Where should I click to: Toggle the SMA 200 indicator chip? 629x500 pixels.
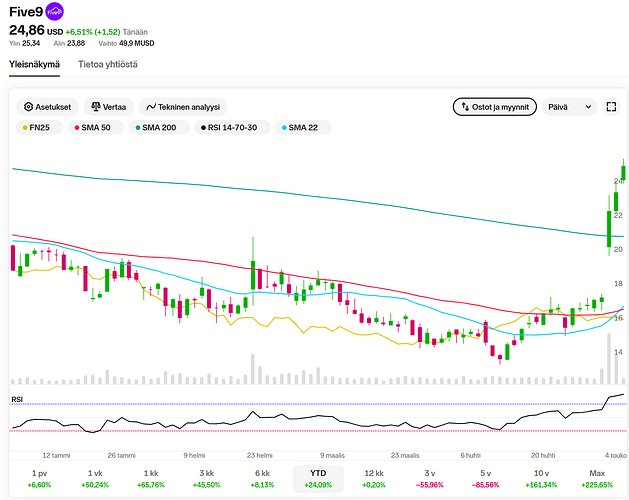click(x=159, y=128)
